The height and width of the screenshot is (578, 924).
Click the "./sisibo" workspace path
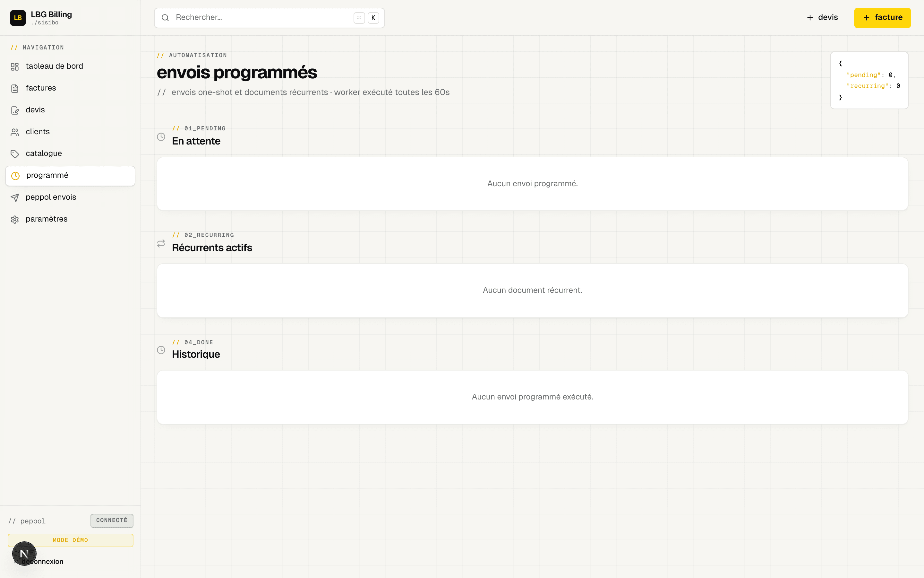(x=45, y=23)
